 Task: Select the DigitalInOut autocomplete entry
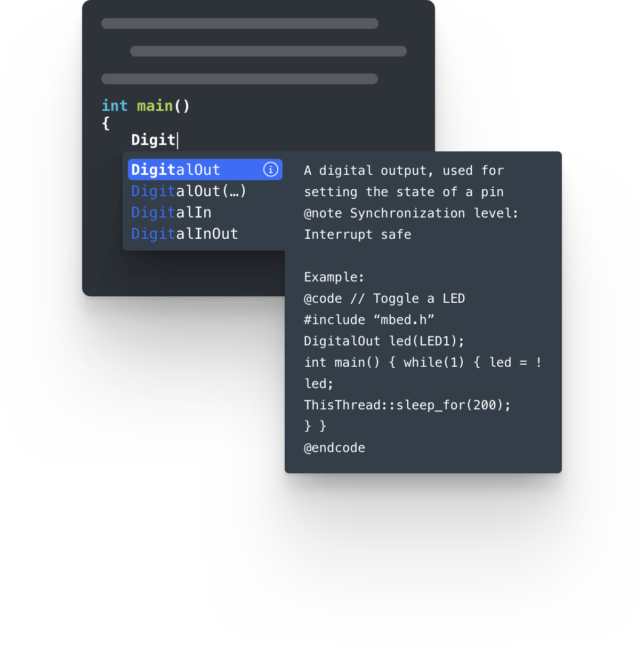[x=184, y=233]
